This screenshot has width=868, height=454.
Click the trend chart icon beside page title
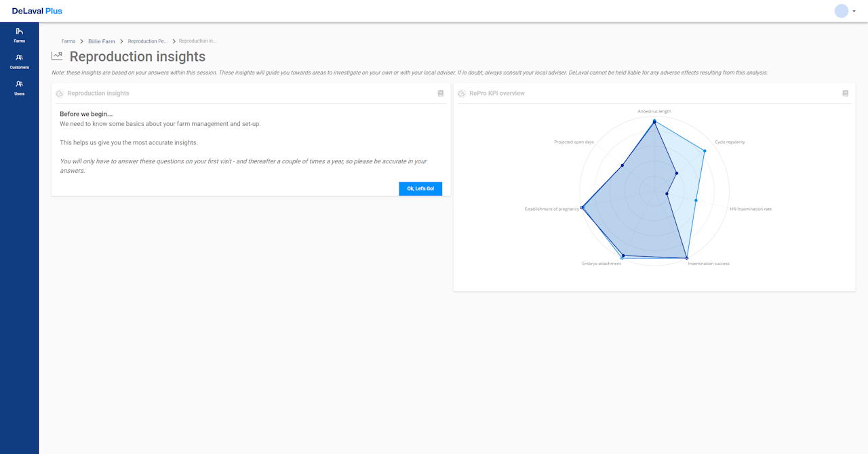pos(57,56)
